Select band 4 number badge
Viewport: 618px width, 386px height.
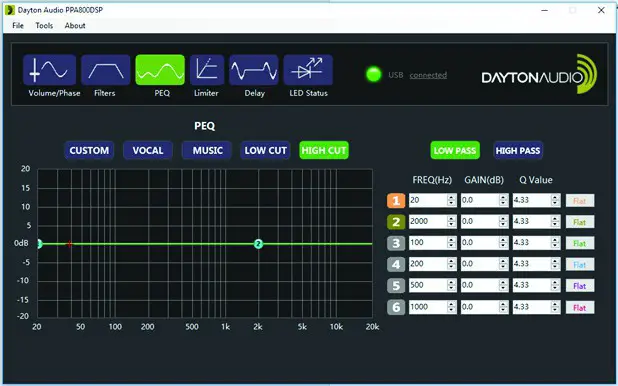point(396,264)
